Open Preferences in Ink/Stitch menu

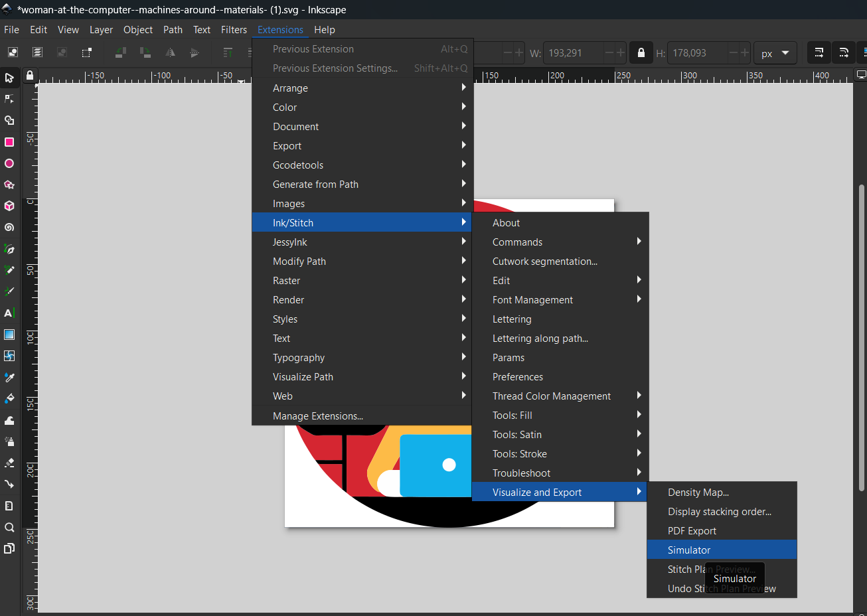click(x=560, y=376)
